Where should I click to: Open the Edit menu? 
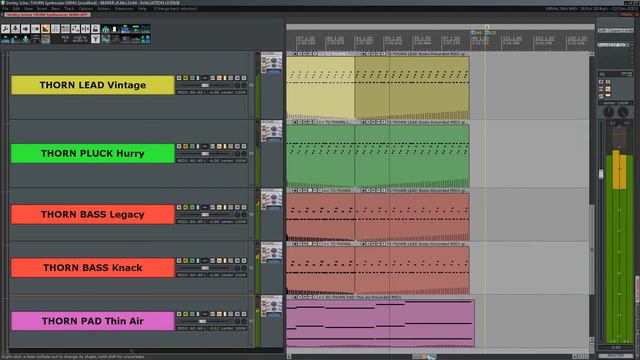coord(16,9)
